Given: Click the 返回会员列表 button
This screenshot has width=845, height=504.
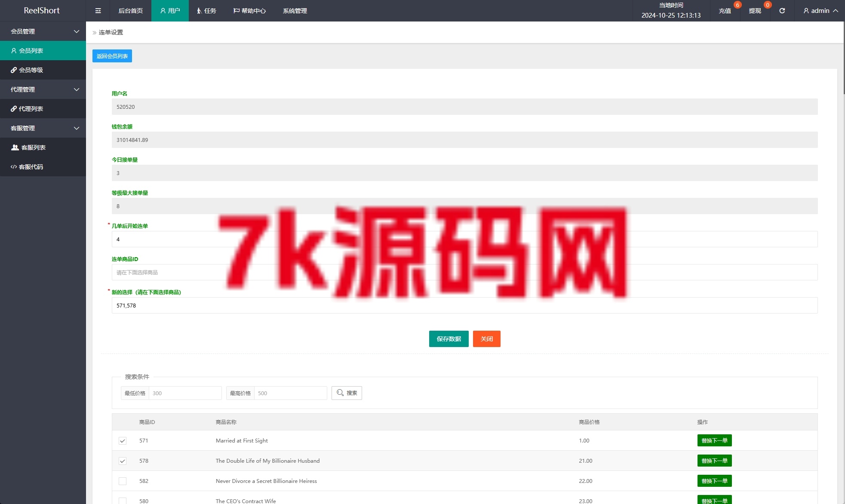Looking at the screenshot, I should (x=112, y=56).
